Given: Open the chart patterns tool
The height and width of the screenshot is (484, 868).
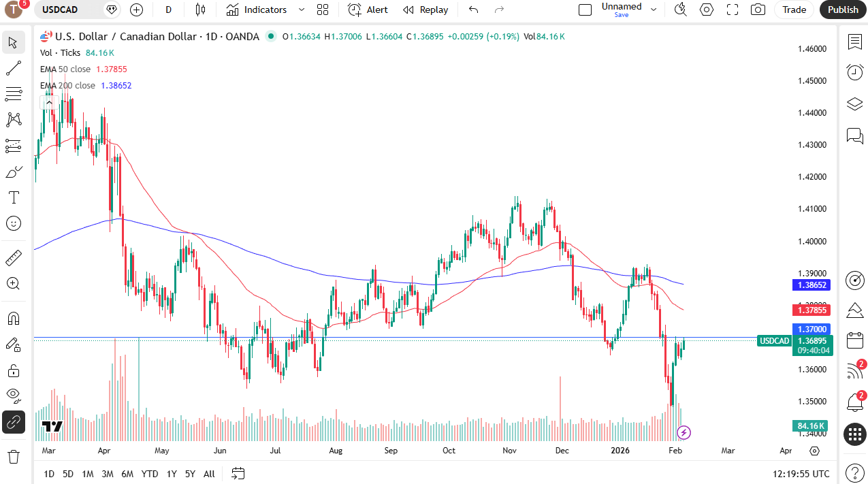Looking at the screenshot, I should click(x=13, y=120).
